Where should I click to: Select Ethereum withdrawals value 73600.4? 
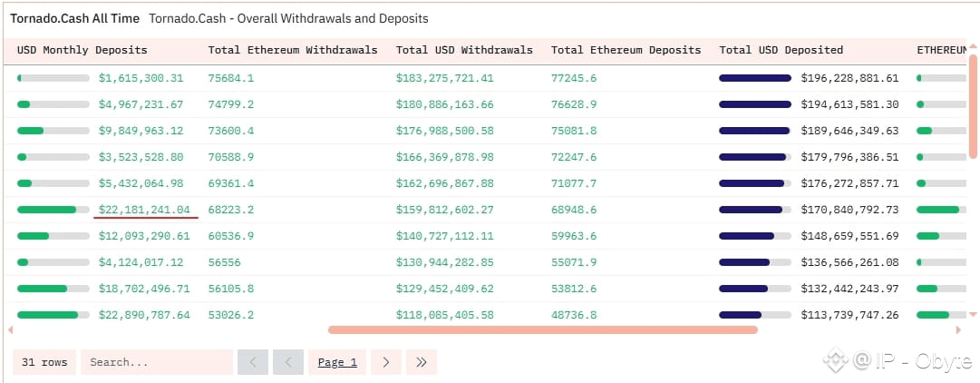231,131
